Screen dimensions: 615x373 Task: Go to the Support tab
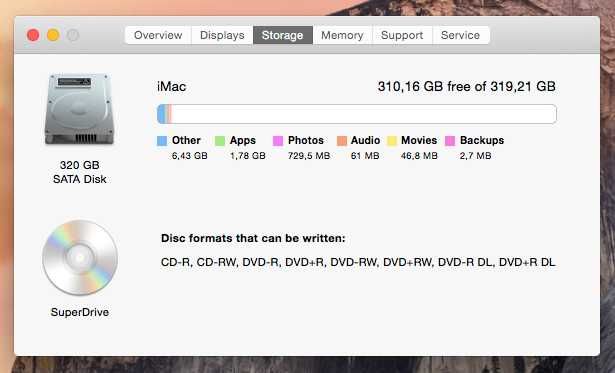[x=402, y=35]
